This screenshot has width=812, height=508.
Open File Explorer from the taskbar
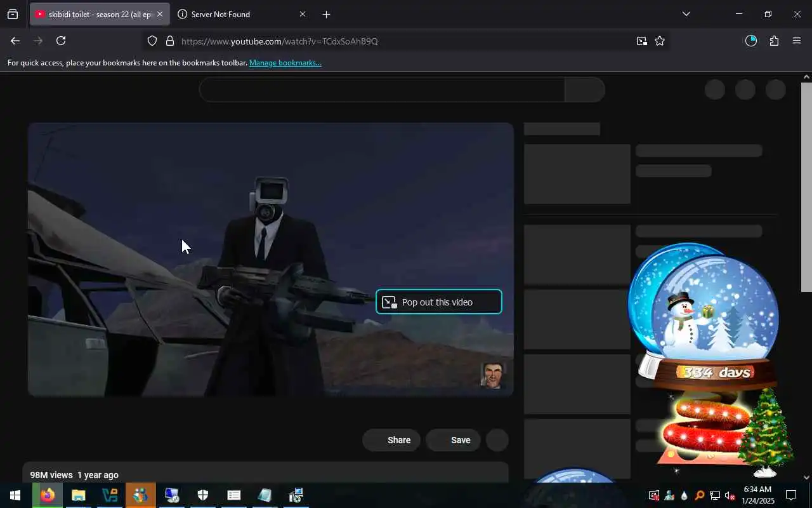78,495
